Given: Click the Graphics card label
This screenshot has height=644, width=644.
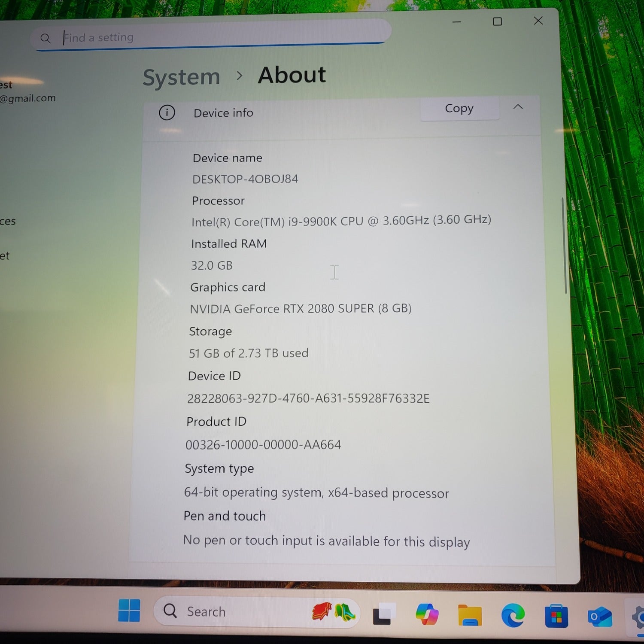Looking at the screenshot, I should tap(228, 287).
